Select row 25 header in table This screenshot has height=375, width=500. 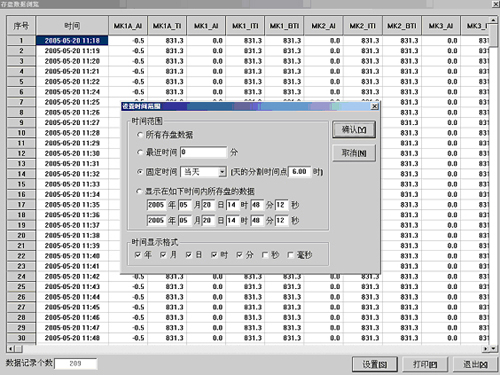click(21, 287)
